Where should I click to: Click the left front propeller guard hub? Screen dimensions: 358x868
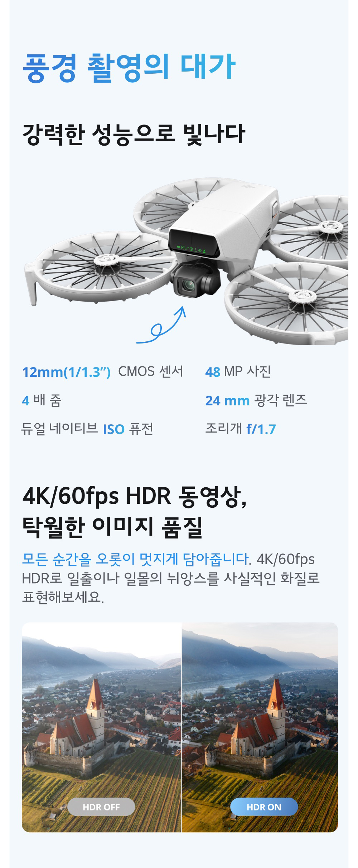click(106, 259)
